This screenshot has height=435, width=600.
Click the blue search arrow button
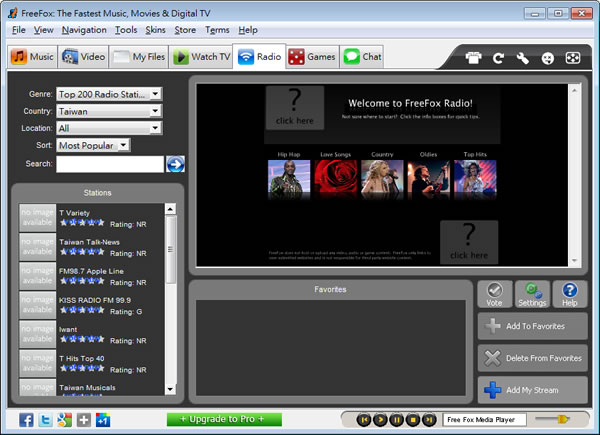point(175,164)
